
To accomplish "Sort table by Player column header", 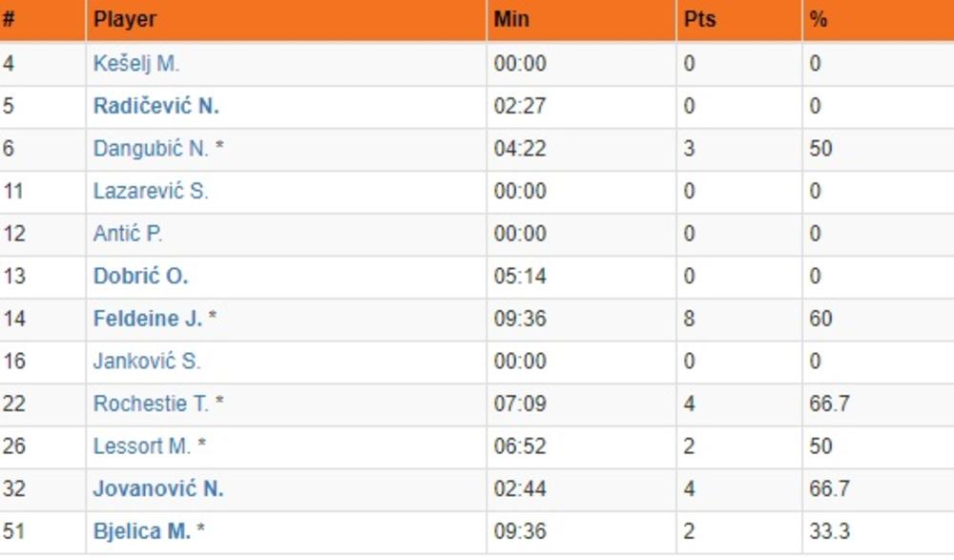I will (x=125, y=19).
